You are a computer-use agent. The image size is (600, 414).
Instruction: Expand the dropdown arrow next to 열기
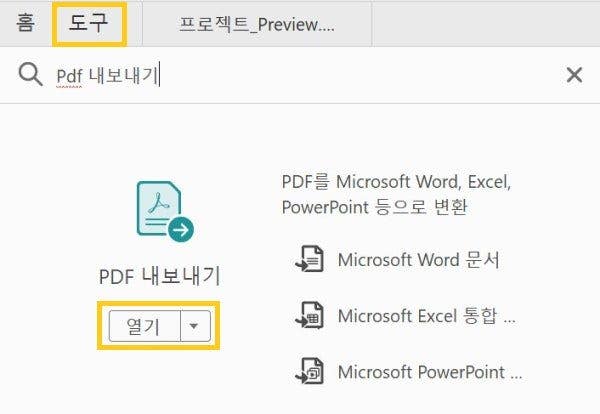(x=195, y=326)
